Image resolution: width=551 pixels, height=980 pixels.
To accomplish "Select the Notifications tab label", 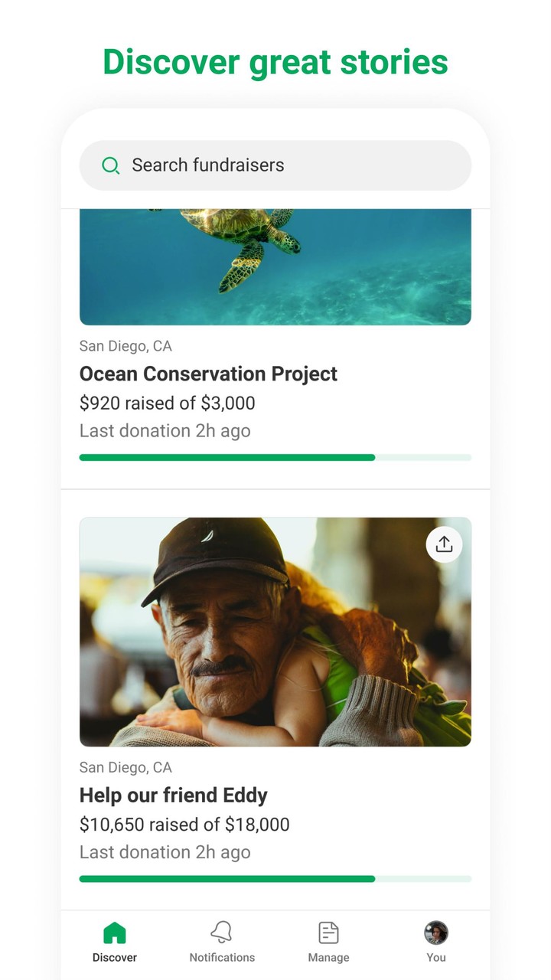I will [x=222, y=957].
